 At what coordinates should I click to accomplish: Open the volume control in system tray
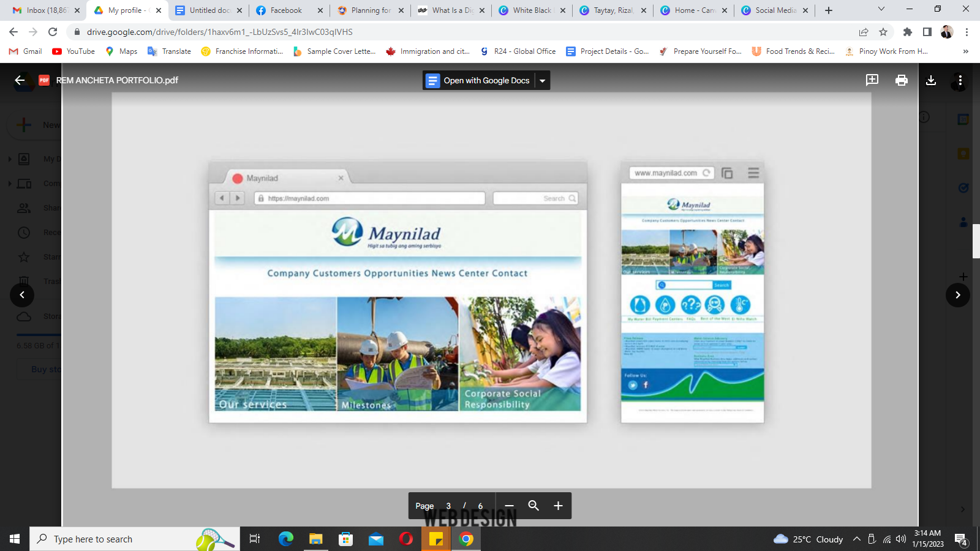[x=901, y=539]
